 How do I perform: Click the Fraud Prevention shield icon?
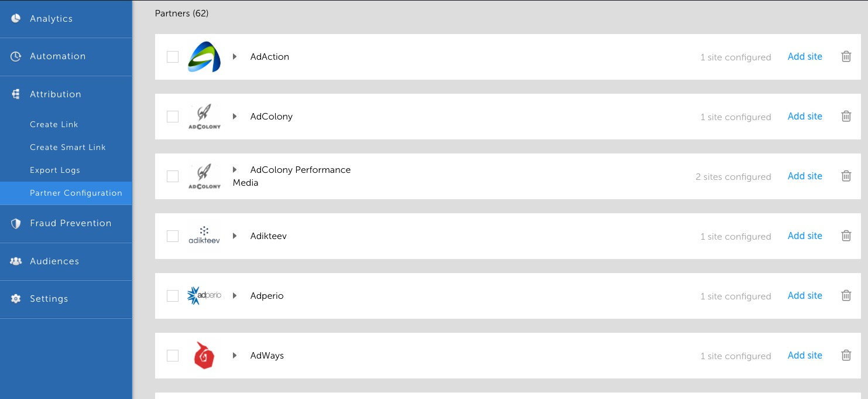click(x=16, y=223)
